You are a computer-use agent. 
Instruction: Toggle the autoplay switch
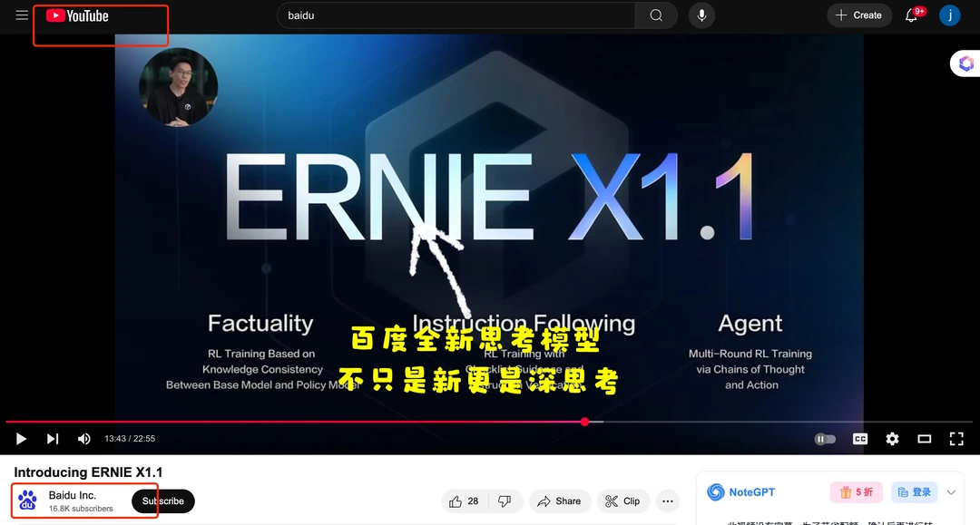pos(825,439)
